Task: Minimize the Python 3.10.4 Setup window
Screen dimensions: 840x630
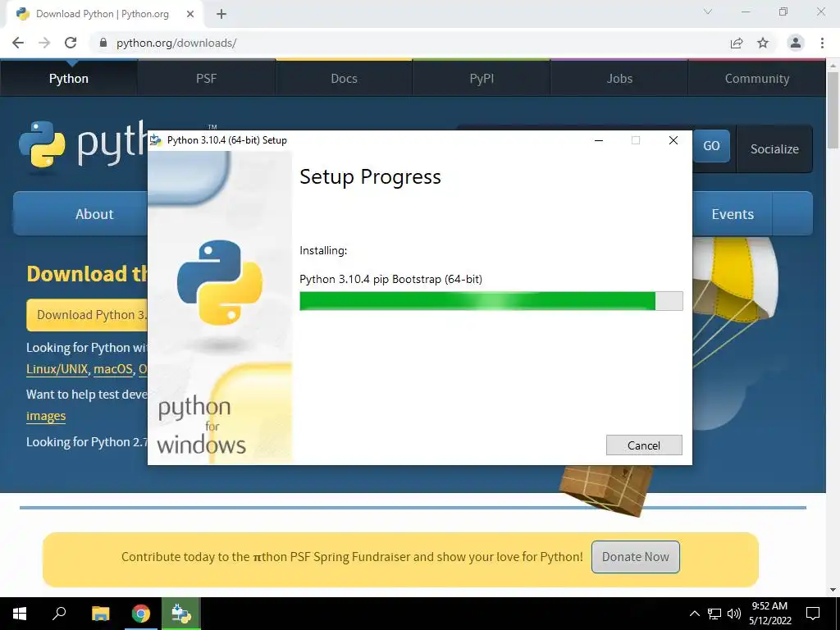Action: pyautogui.click(x=599, y=140)
